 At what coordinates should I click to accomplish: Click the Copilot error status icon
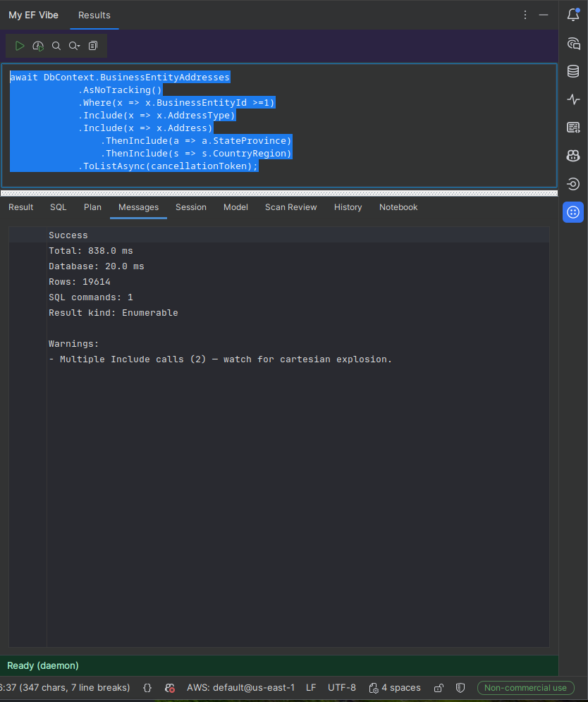pyautogui.click(x=169, y=688)
